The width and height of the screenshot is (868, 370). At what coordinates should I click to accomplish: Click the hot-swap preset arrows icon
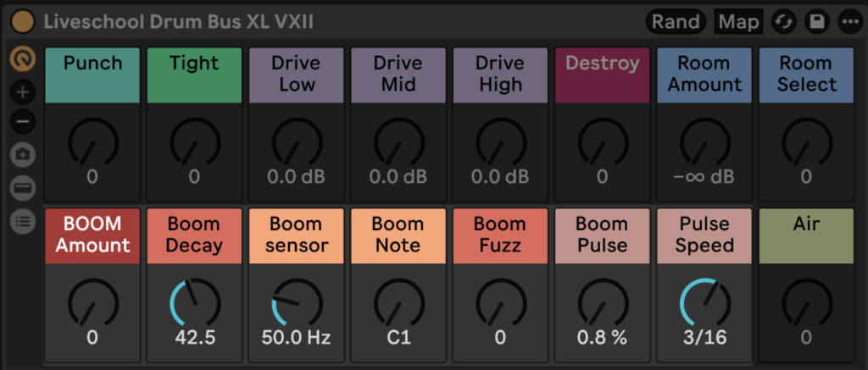click(784, 22)
